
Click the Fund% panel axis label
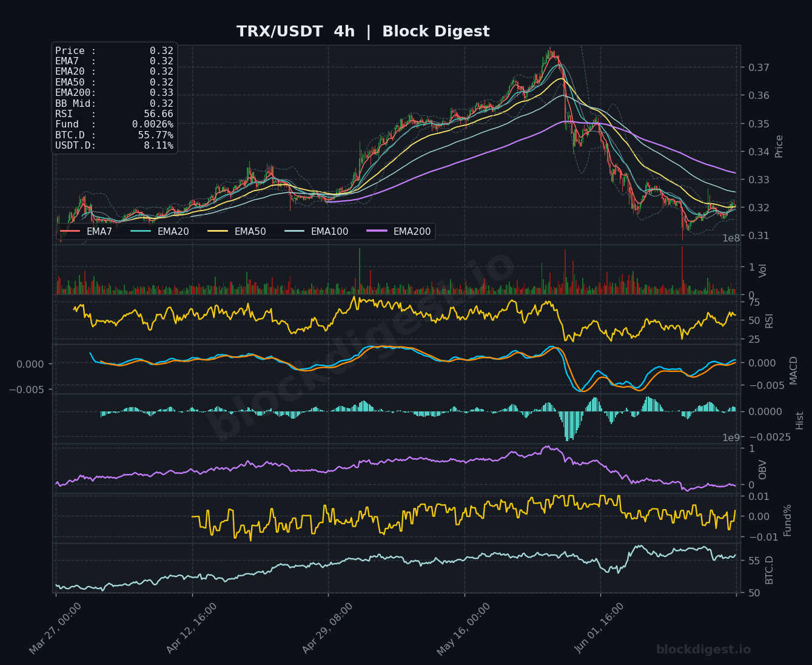pos(788,520)
